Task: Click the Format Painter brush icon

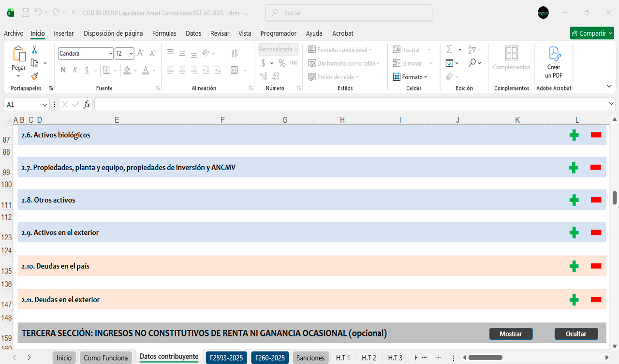Action: pos(34,76)
